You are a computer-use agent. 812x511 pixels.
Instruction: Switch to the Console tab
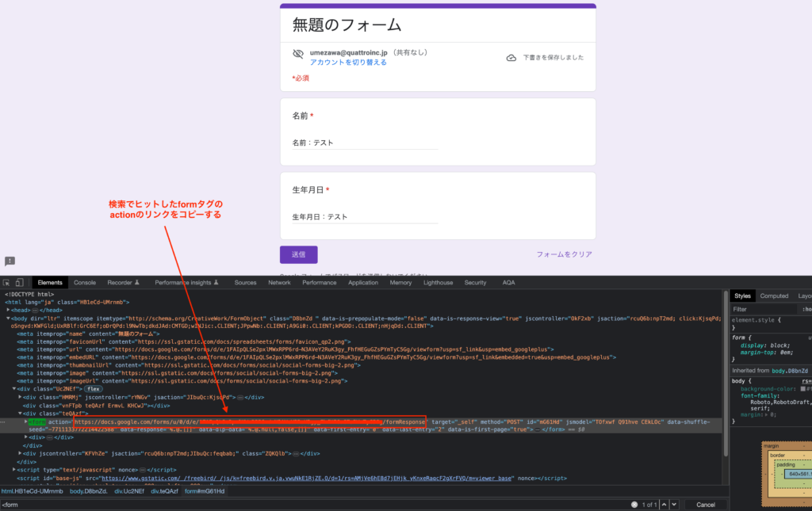pyautogui.click(x=84, y=282)
